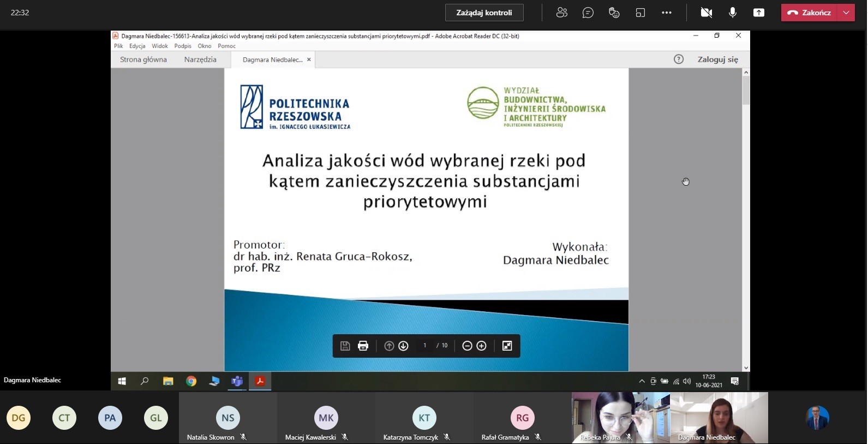The image size is (868, 444).
Task: Go to next page with down arrow
Action: [x=403, y=346]
